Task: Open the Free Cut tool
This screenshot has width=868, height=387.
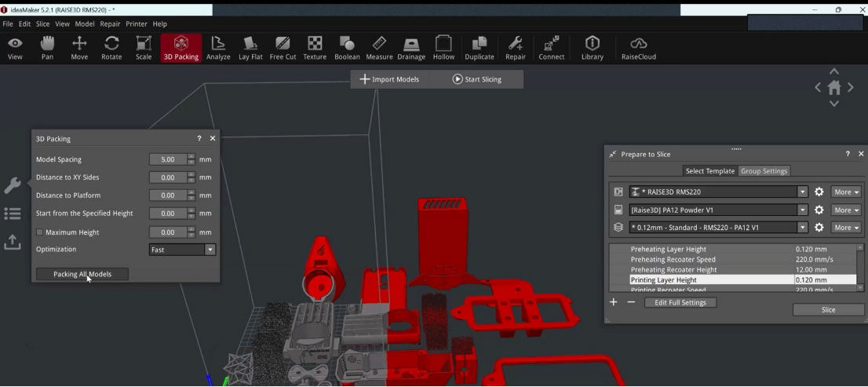Action: tap(283, 48)
